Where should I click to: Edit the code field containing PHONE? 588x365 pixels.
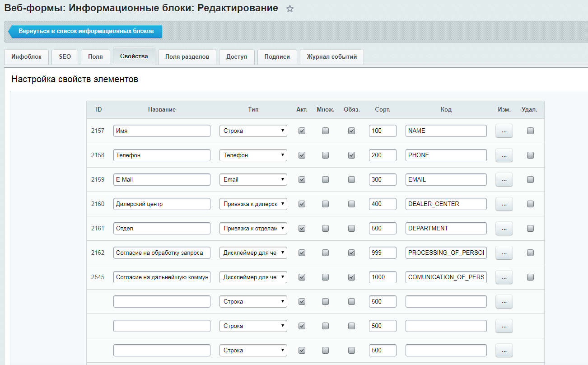point(446,155)
